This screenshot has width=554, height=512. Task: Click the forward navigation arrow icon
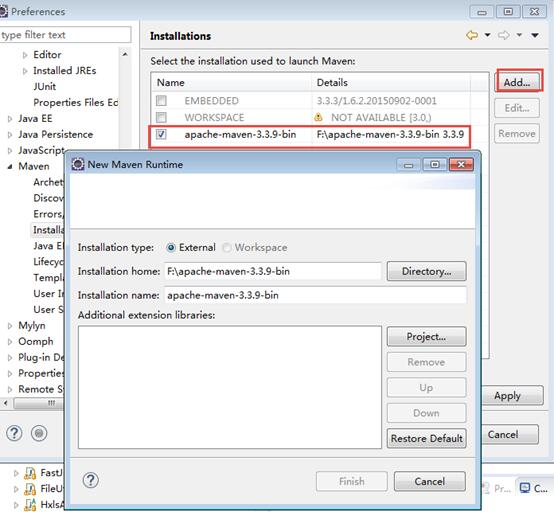click(x=504, y=35)
